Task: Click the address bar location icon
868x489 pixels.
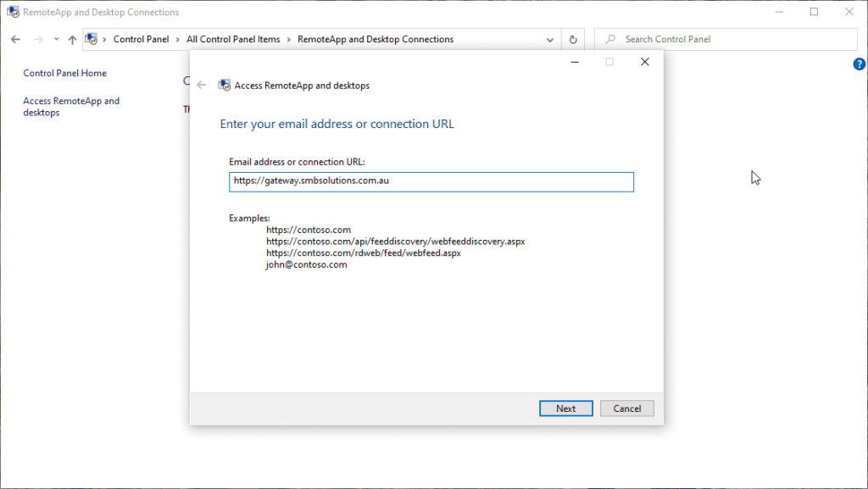Action: tap(92, 39)
